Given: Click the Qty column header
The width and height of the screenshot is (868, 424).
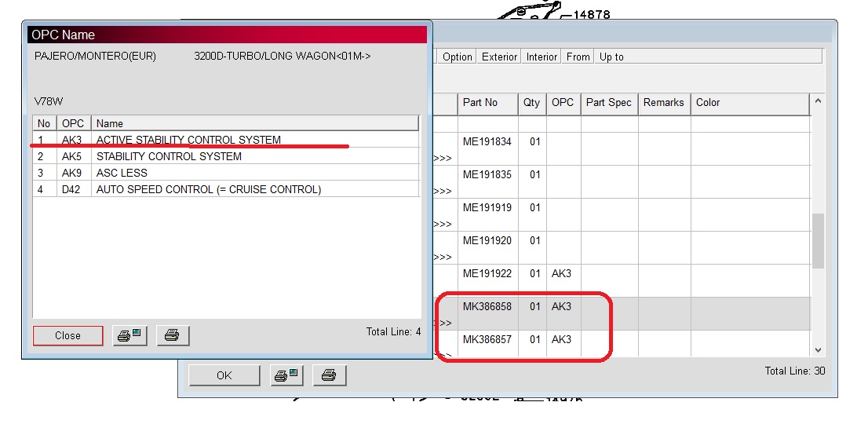Looking at the screenshot, I should point(532,104).
